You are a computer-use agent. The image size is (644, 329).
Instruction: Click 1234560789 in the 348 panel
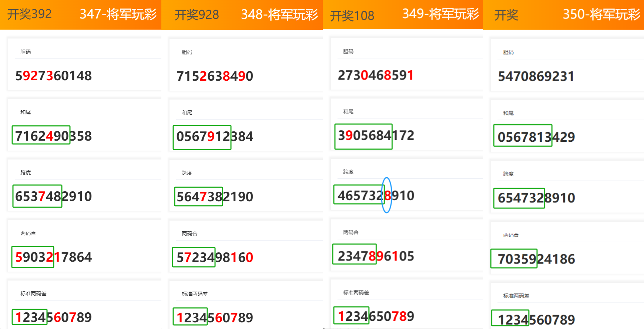click(215, 318)
